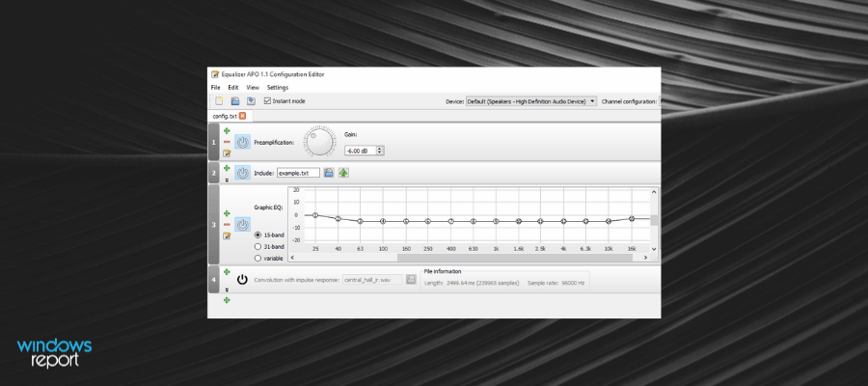Click the Gain spin box arrows
868x386 pixels.
(380, 151)
